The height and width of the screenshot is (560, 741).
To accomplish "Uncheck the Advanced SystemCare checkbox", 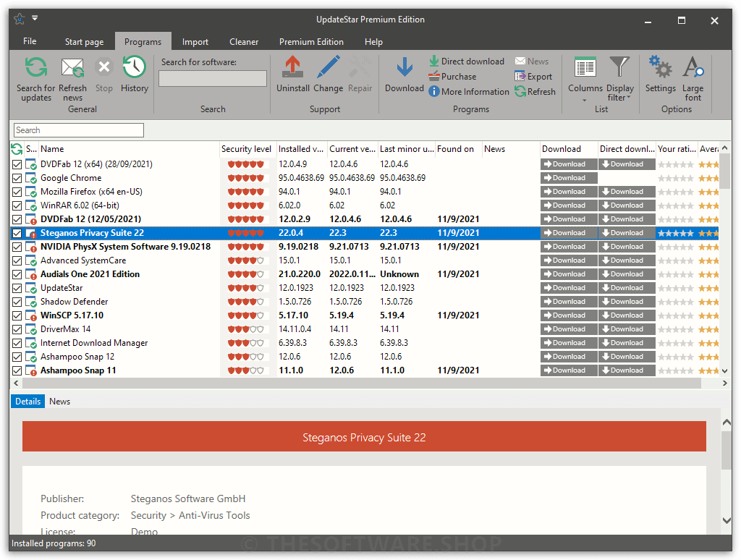I will click(x=17, y=260).
